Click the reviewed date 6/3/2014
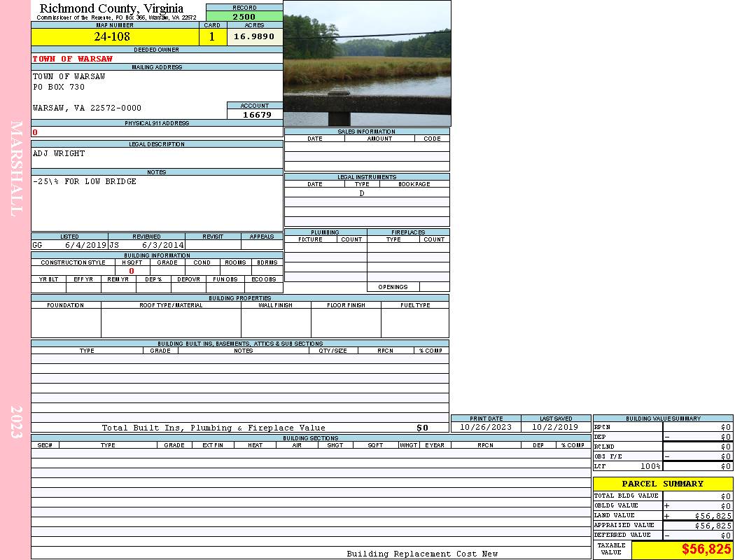 point(162,246)
